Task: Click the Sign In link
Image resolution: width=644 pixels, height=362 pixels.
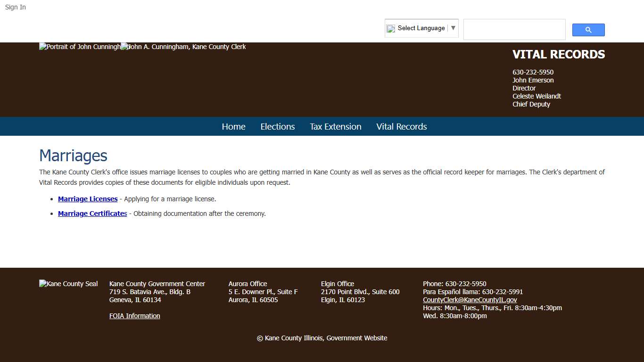Action: click(16, 7)
